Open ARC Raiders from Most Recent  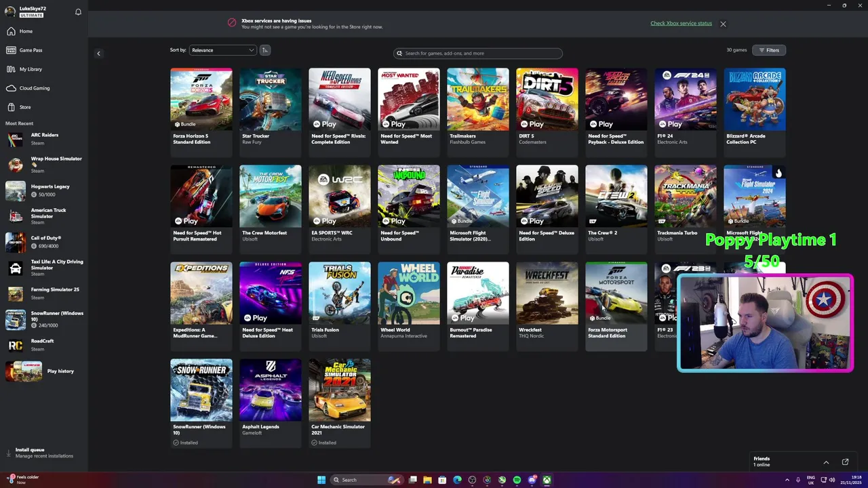click(x=43, y=139)
